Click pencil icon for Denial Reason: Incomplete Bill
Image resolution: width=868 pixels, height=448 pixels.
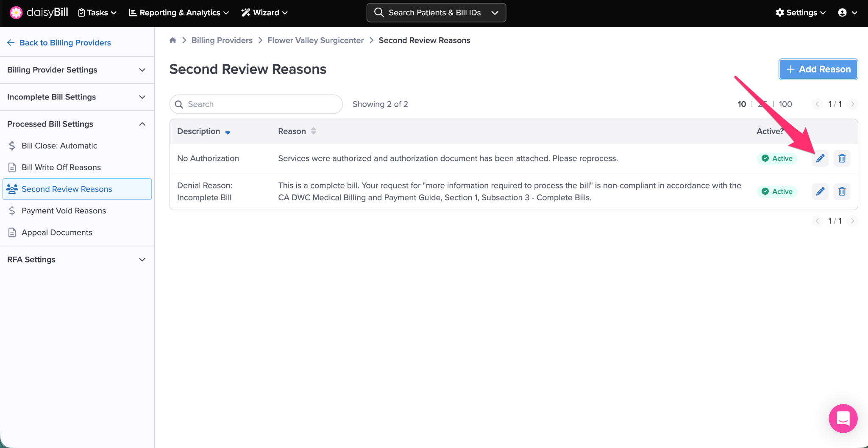tap(820, 191)
